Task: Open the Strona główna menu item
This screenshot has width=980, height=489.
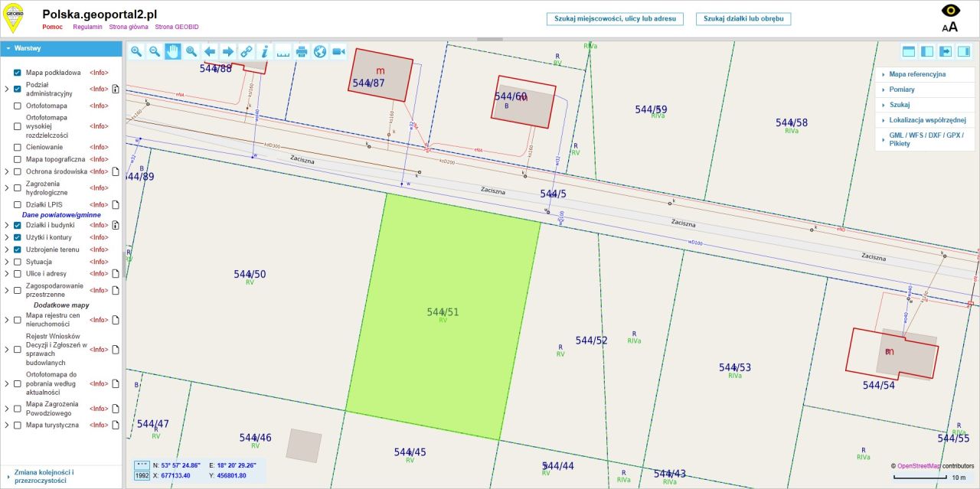Action: 129,26
